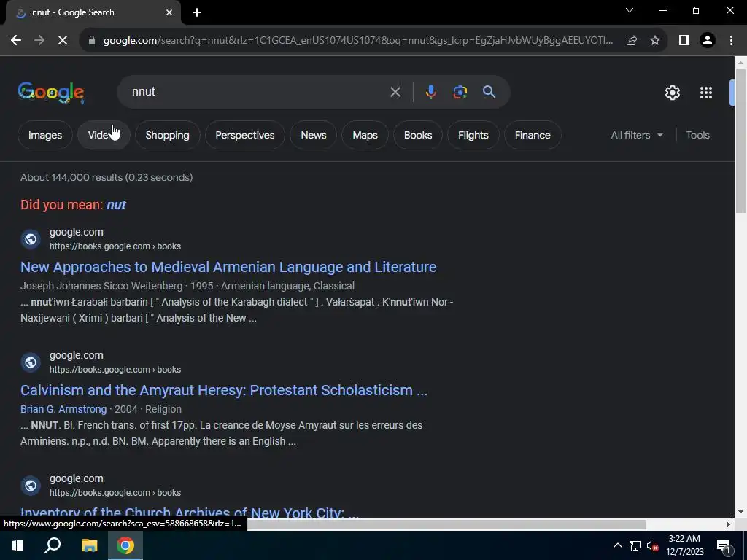Click the muted volume tray icon
Viewport: 747px width, 560px height.
[x=653, y=545]
